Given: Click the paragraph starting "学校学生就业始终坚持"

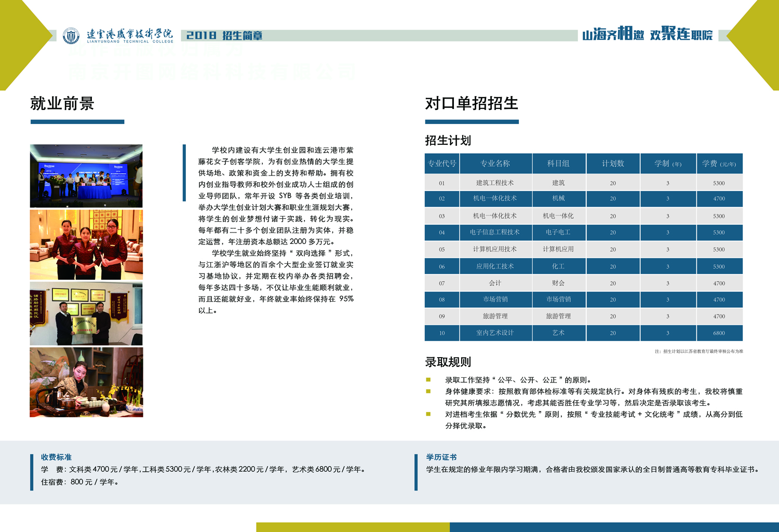Looking at the screenshot, I should pyautogui.click(x=276, y=282).
